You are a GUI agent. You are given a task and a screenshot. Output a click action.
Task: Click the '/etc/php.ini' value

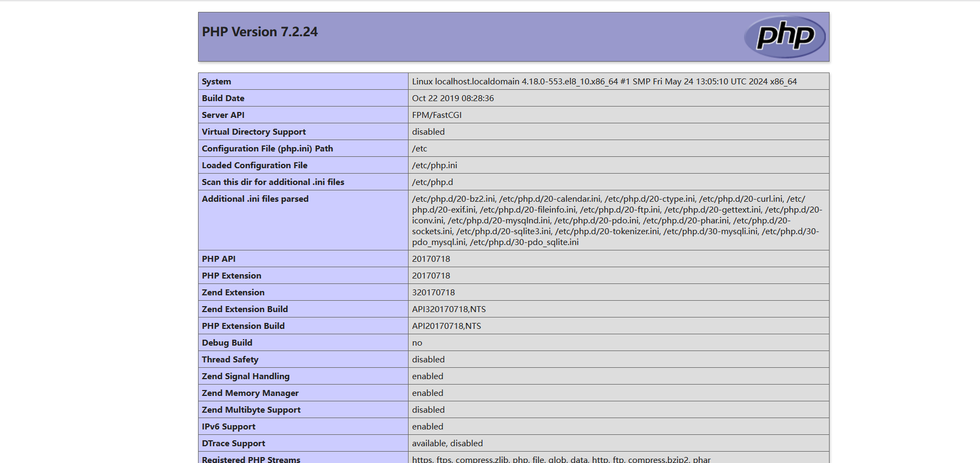tap(435, 166)
